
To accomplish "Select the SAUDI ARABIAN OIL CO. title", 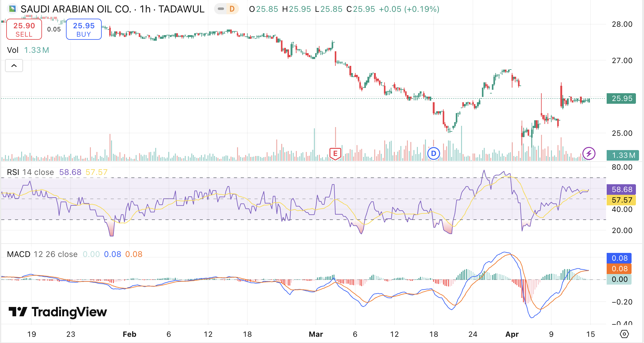I will [76, 9].
